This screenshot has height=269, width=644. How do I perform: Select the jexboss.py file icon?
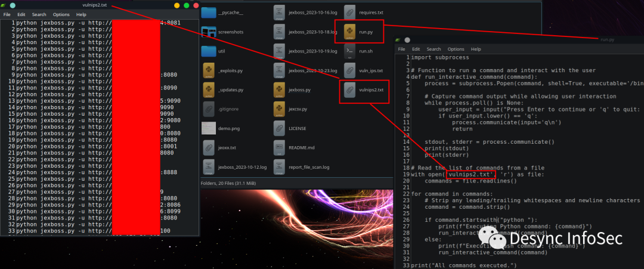(x=280, y=90)
